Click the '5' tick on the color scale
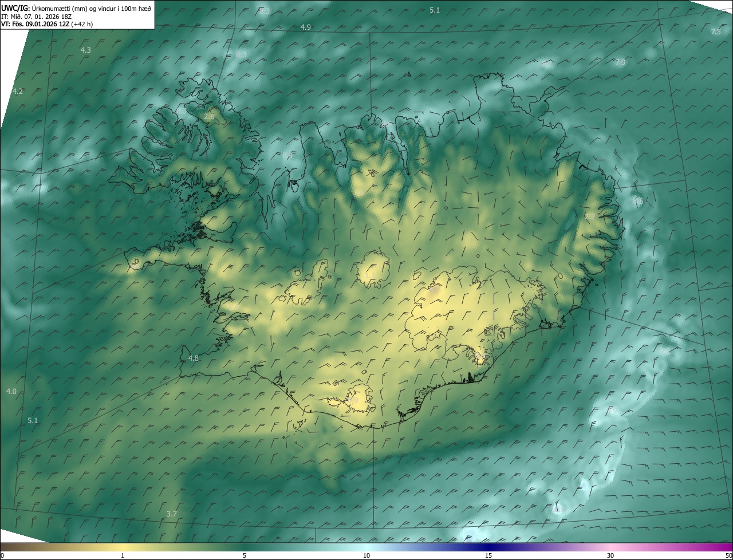Image resolution: width=733 pixels, height=560 pixels. (245, 556)
